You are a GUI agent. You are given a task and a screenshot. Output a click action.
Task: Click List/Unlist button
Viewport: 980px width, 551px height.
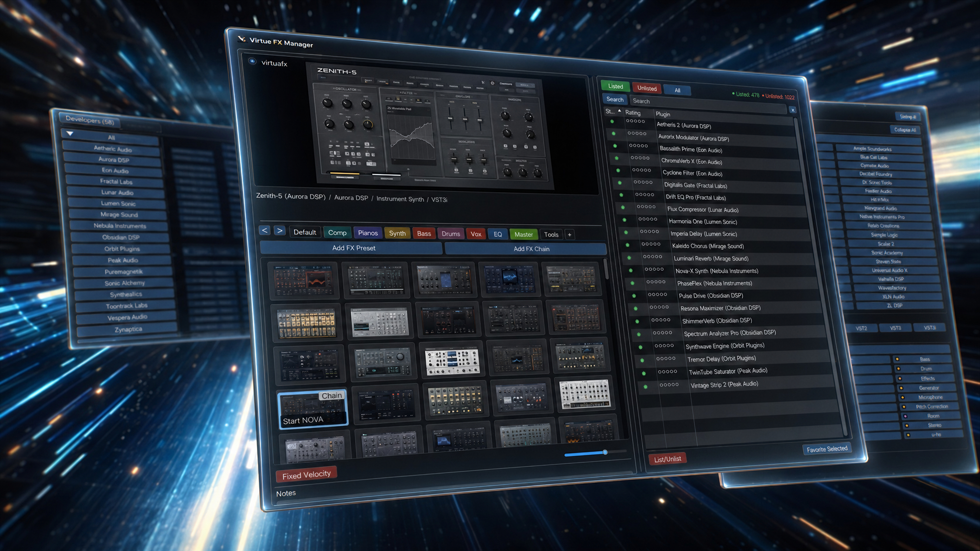tap(668, 459)
